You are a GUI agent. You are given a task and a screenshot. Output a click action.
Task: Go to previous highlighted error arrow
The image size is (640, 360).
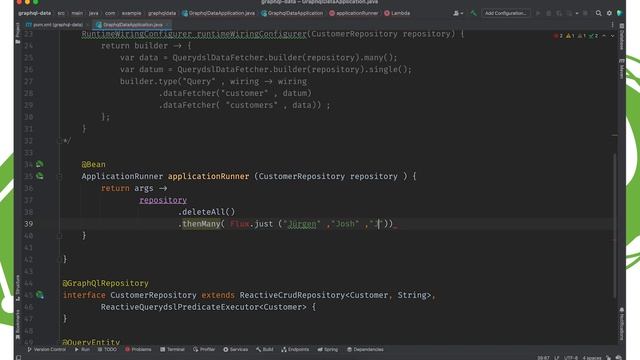point(604,36)
